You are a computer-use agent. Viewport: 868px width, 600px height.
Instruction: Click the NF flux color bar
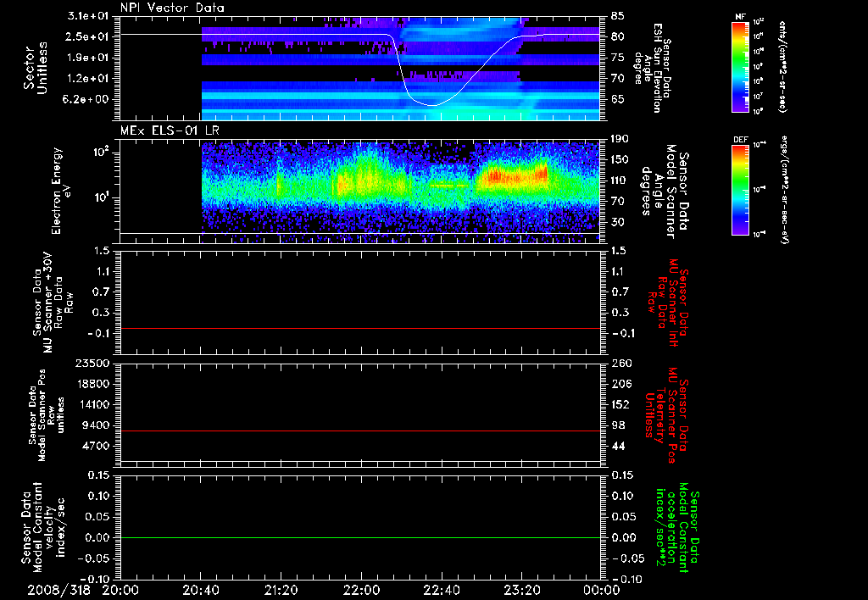coord(741,66)
